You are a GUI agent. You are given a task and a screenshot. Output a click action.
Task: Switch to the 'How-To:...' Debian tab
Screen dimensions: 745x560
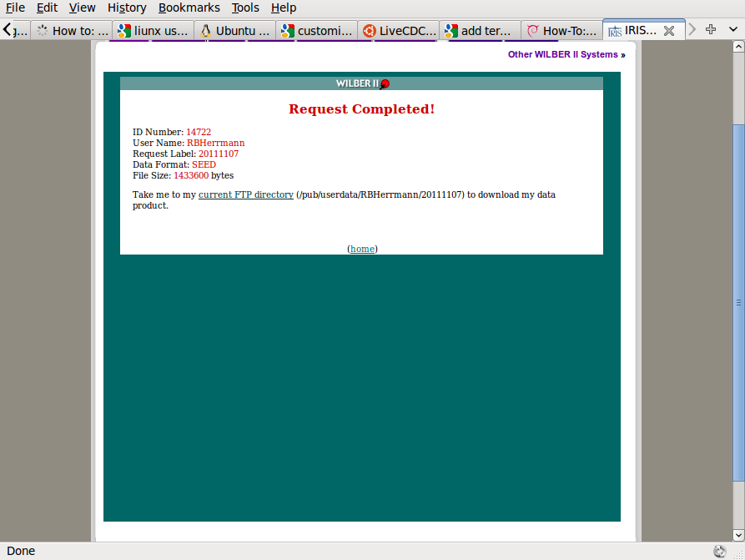pos(562,30)
